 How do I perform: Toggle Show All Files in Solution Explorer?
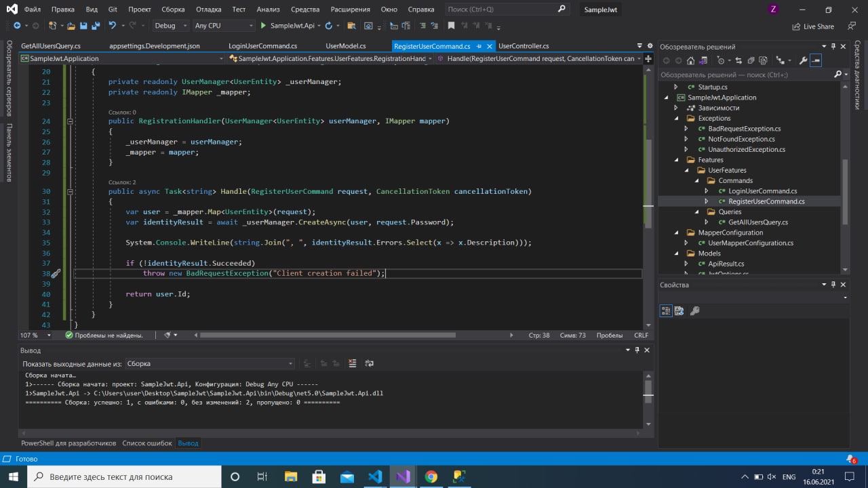pos(763,61)
